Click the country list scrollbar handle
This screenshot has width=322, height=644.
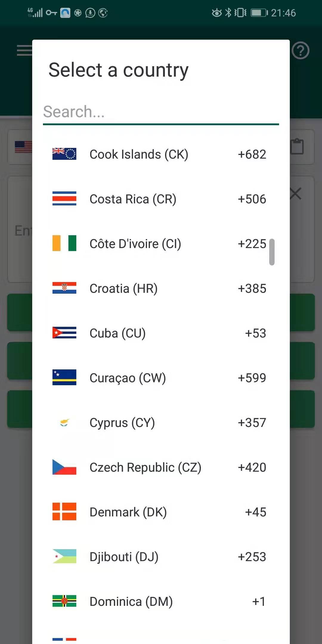[272, 252]
